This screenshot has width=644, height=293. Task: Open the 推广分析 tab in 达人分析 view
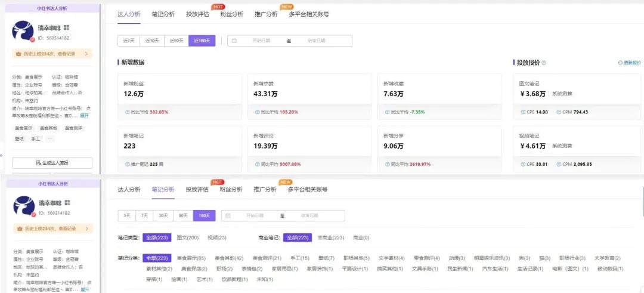[266, 14]
